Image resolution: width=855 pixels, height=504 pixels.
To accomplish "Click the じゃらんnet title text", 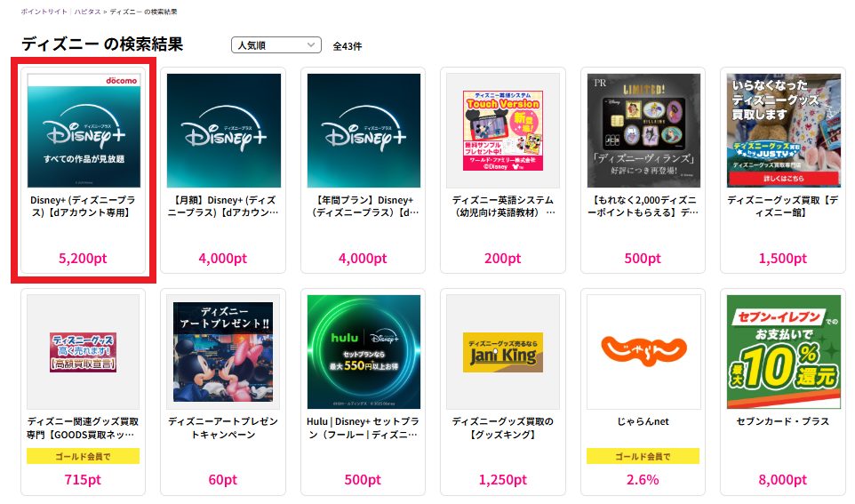I will pos(643,421).
